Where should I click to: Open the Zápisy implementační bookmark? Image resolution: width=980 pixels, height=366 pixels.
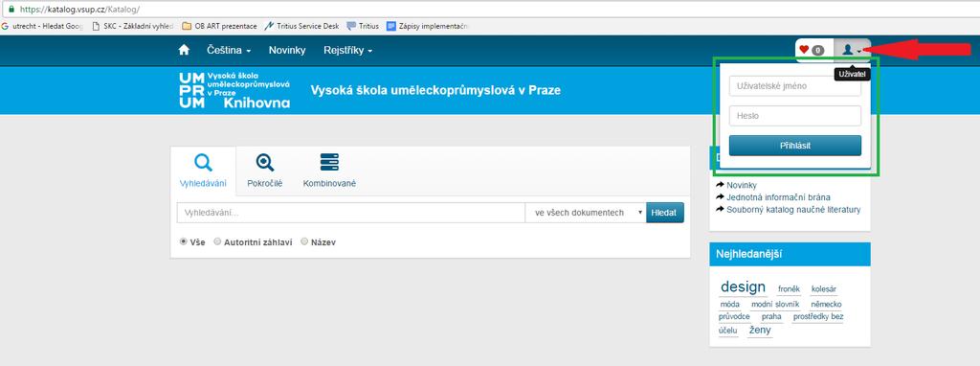point(428,26)
